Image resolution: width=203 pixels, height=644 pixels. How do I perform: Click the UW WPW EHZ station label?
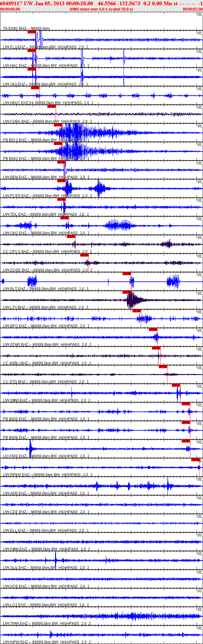(x=15, y=642)
